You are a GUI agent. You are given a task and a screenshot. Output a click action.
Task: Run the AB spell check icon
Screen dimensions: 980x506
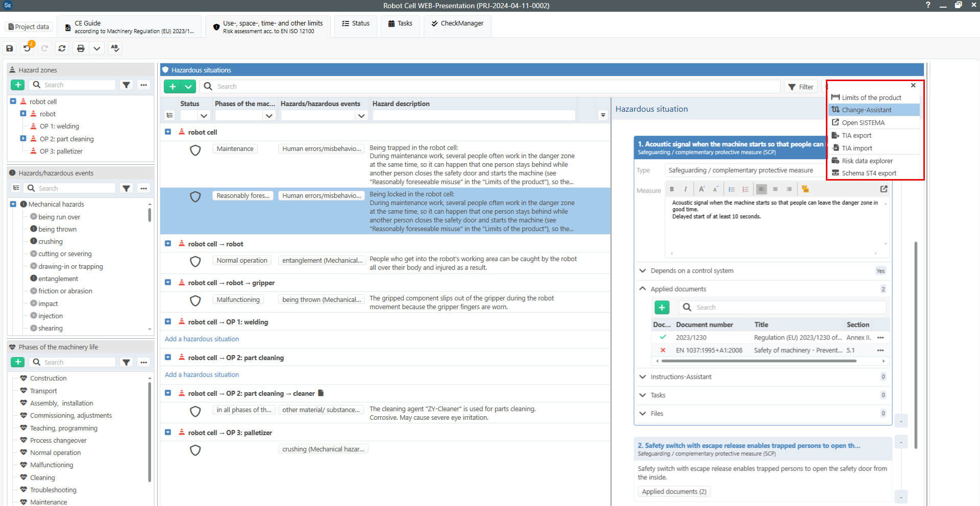[x=115, y=48]
